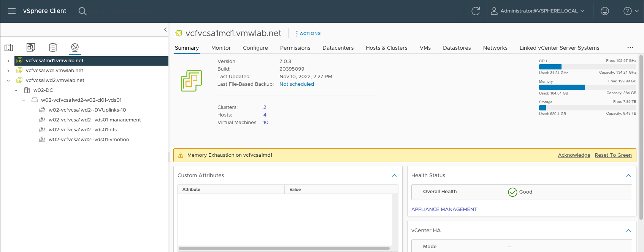
Task: Open the Networks tab
Action: tap(495, 48)
